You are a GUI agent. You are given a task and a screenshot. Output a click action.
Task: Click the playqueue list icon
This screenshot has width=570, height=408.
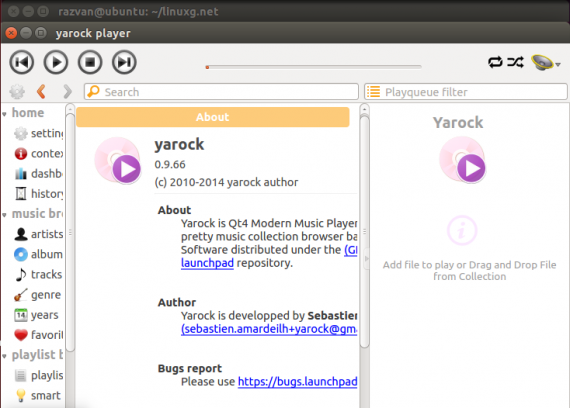click(x=373, y=92)
